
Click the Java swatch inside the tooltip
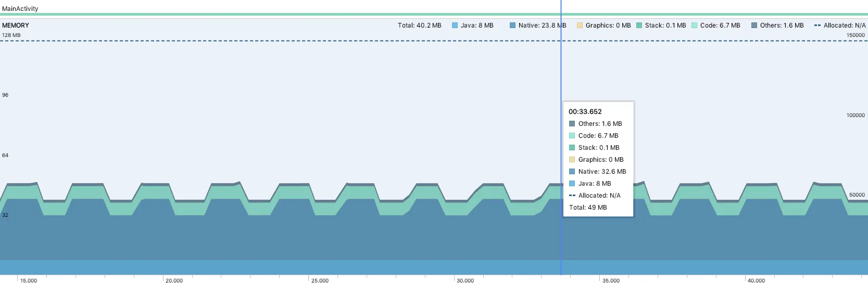(572, 184)
